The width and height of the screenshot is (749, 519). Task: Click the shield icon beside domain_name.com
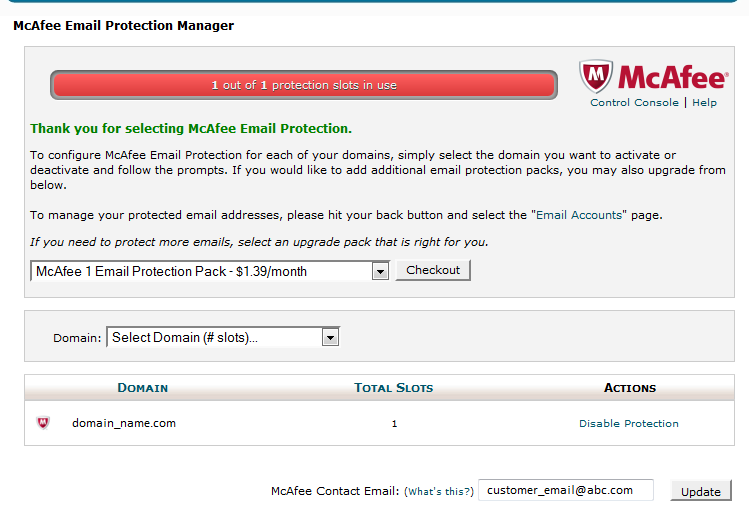point(43,423)
